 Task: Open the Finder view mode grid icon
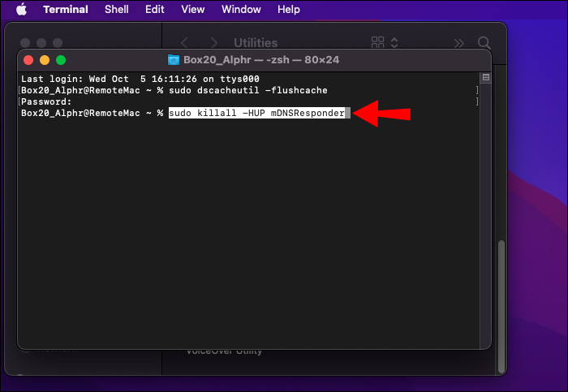(x=377, y=42)
